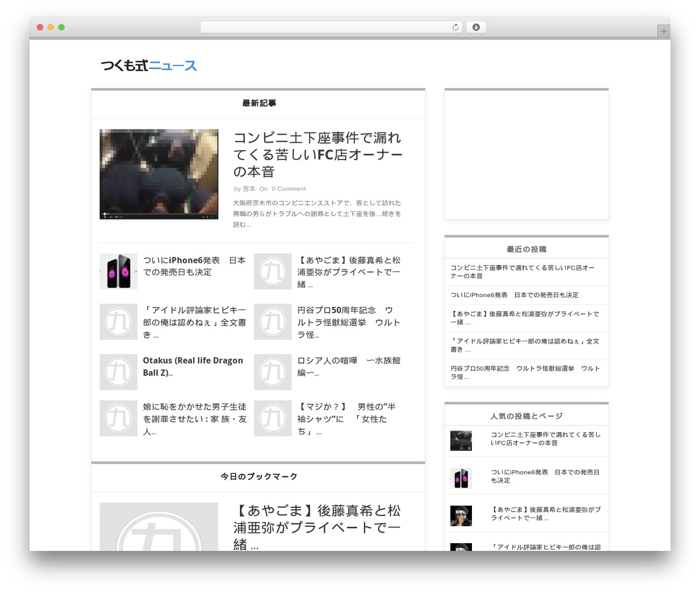Select the 今日のブックマーク section heading

259,476
